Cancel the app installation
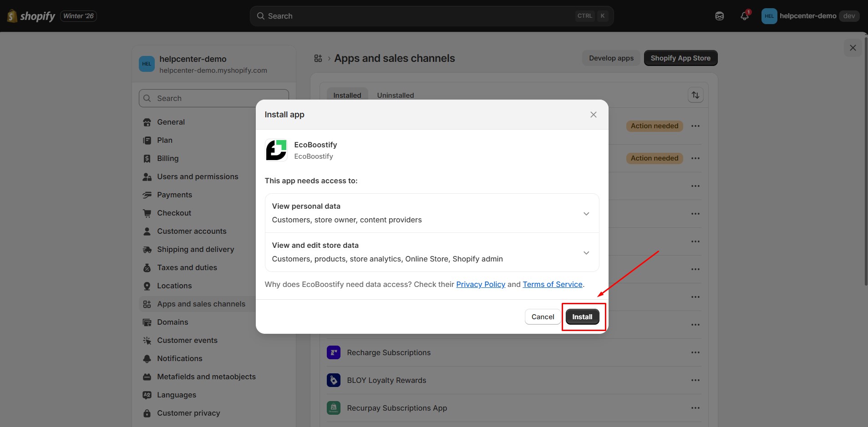Viewport: 868px width, 427px height. 542,316
